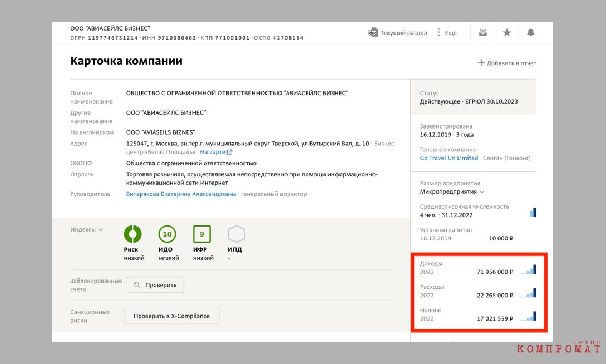Click the green Риск index circle icon
The image size is (606, 364).
coord(132,234)
